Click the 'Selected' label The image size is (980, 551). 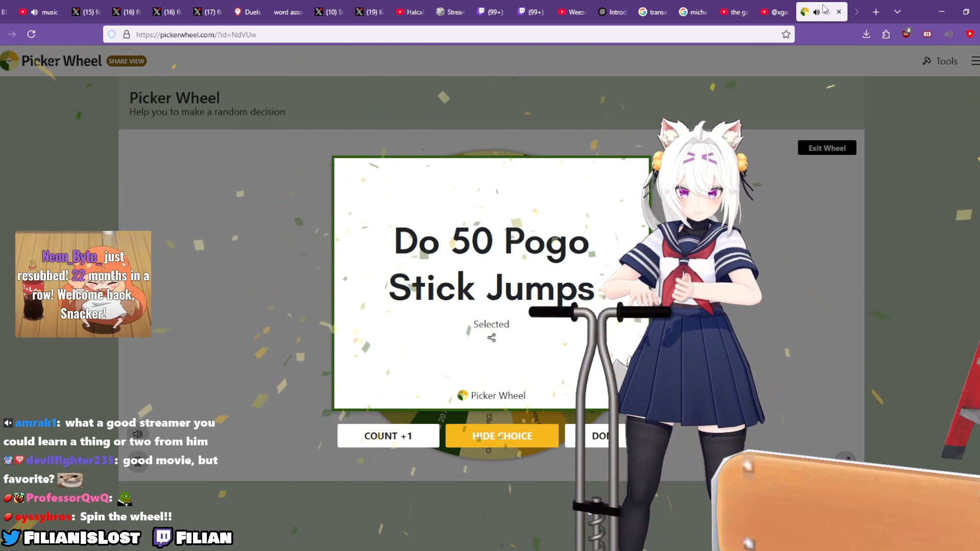click(491, 324)
